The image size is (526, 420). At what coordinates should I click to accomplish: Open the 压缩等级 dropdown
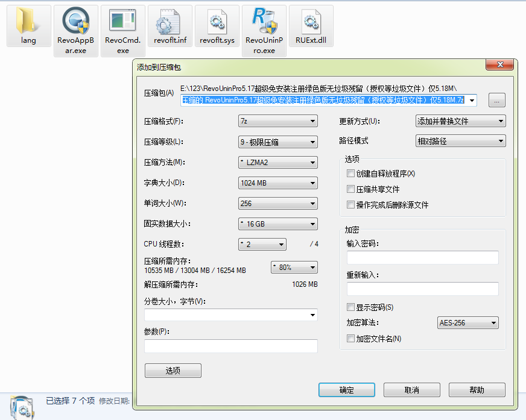click(277, 142)
